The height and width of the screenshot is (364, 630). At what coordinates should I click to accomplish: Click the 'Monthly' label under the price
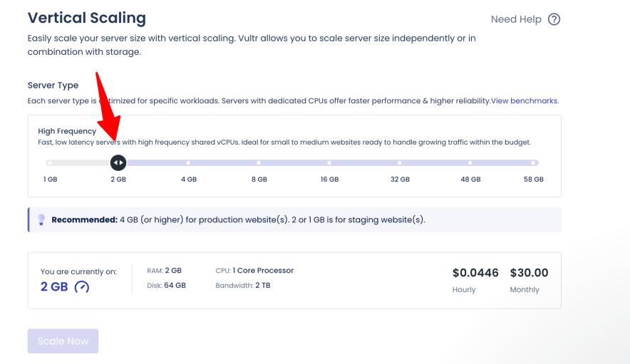[525, 290]
